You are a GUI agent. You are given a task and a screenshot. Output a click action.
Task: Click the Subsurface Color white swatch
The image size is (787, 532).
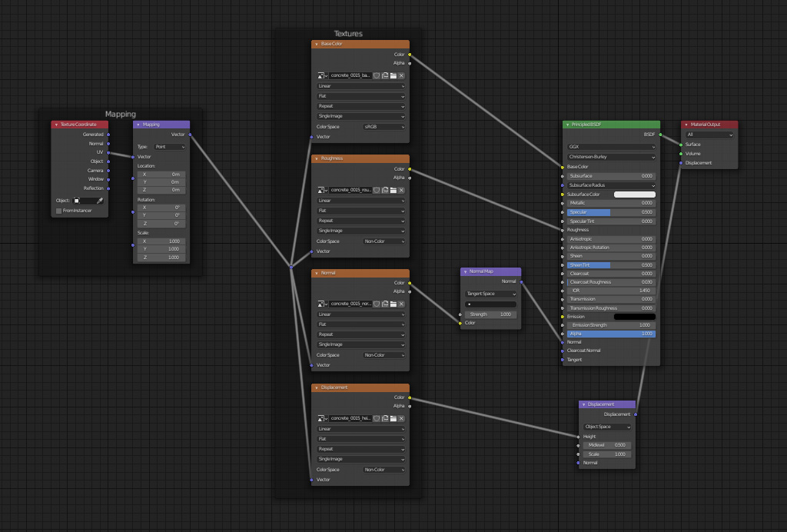635,195
